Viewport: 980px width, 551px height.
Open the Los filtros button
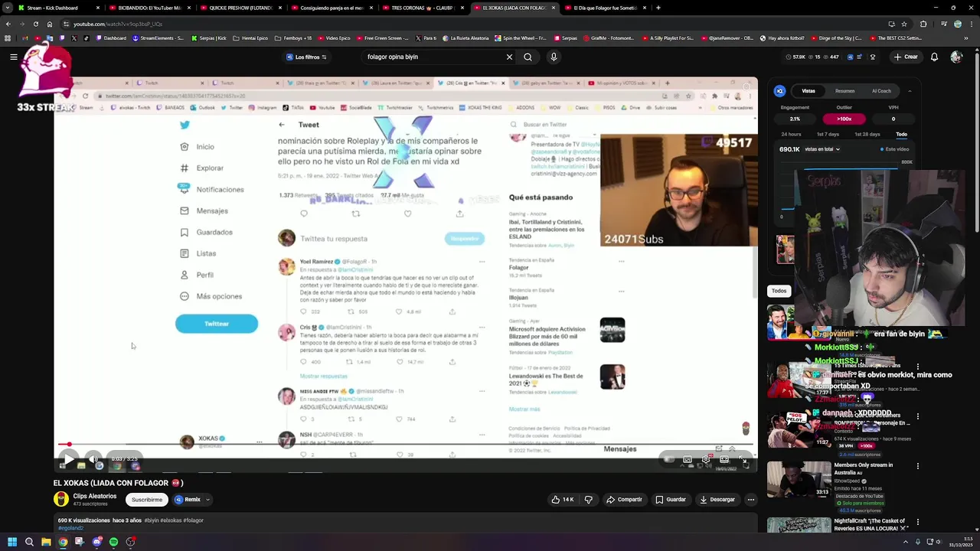point(306,57)
